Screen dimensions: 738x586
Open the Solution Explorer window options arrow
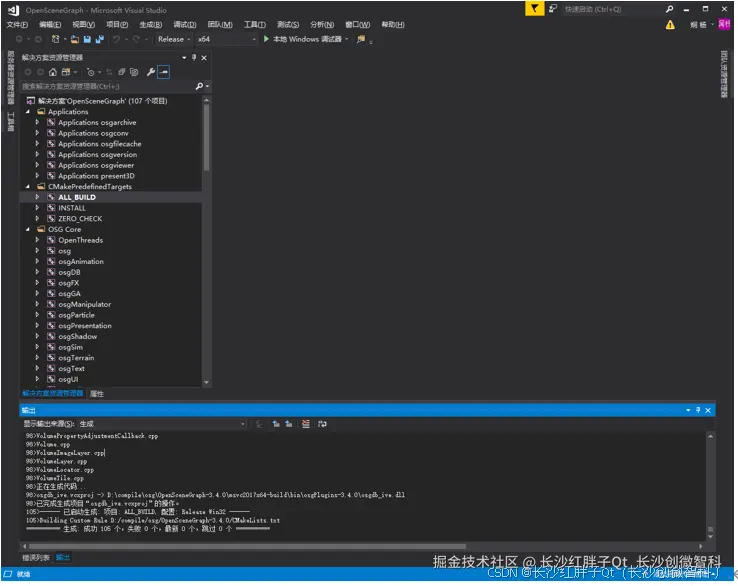pos(184,57)
